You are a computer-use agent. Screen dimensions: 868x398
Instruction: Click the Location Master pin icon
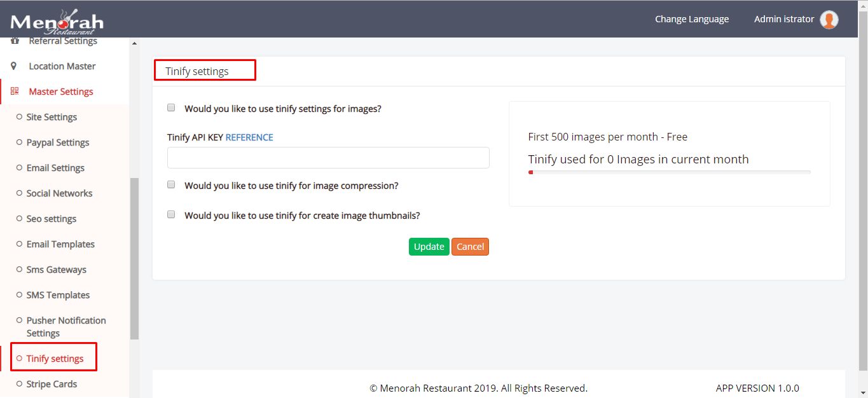(14, 66)
